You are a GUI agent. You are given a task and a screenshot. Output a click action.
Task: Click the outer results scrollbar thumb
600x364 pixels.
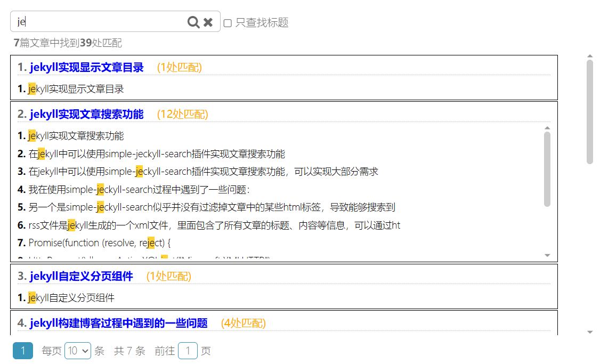pyautogui.click(x=590, y=112)
